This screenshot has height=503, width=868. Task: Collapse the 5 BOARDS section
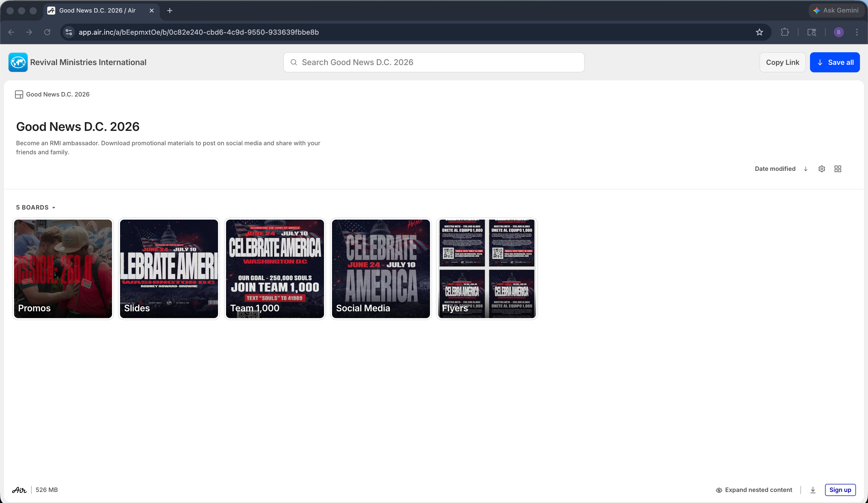[35, 207]
